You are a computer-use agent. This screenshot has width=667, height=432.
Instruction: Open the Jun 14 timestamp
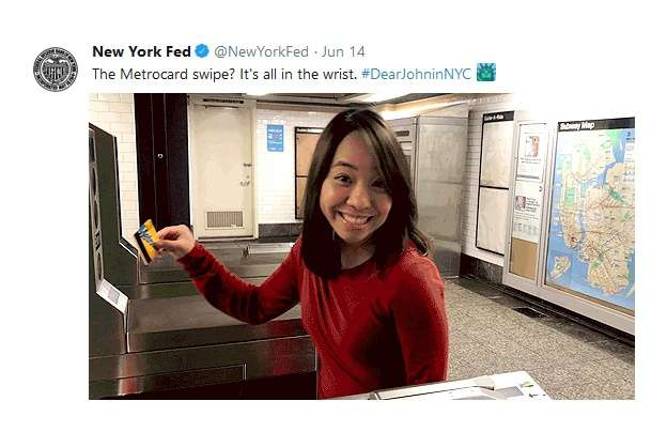343,51
